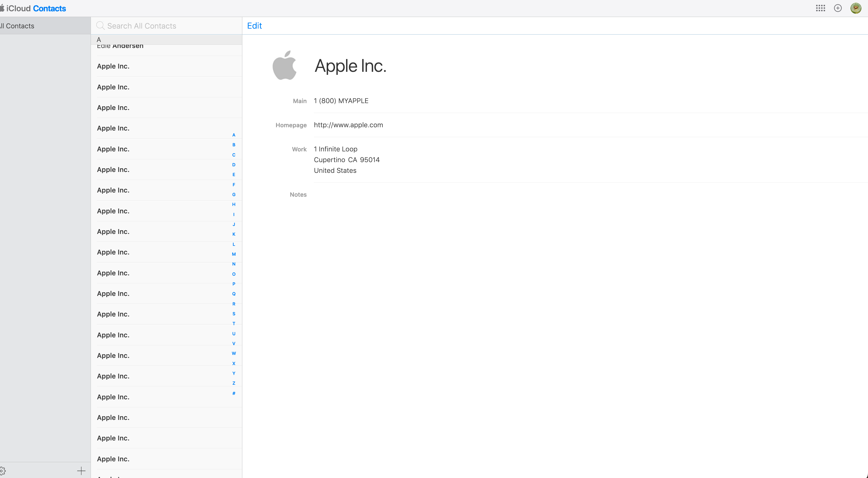Screen dimensions: 868x478
Task: Focus the Search All Contacts field
Action: (166, 26)
